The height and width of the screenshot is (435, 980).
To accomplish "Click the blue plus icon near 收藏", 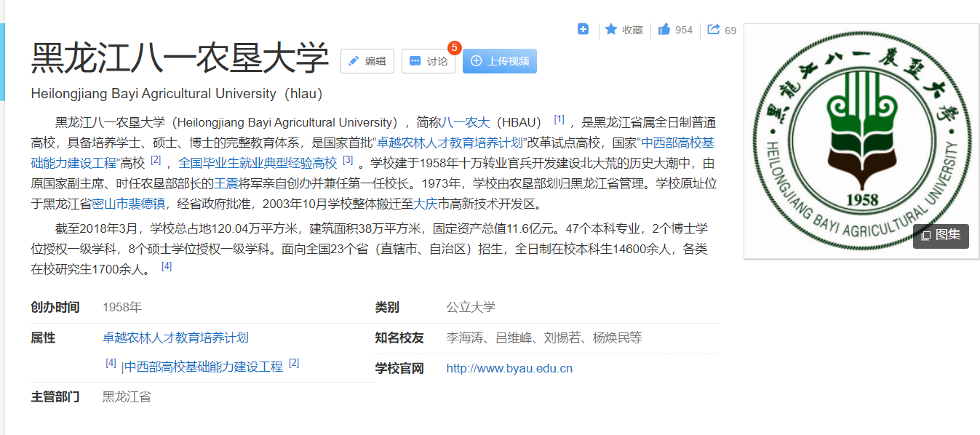I will (x=583, y=29).
